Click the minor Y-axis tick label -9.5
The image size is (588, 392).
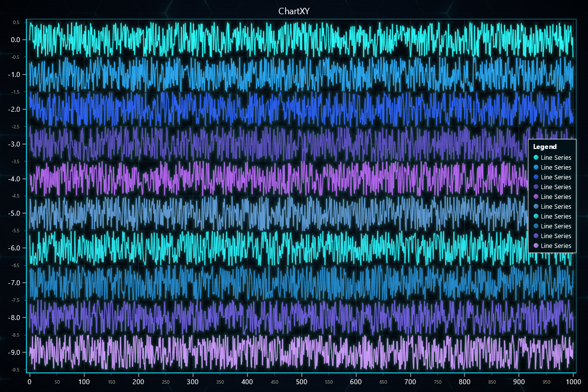15,369
